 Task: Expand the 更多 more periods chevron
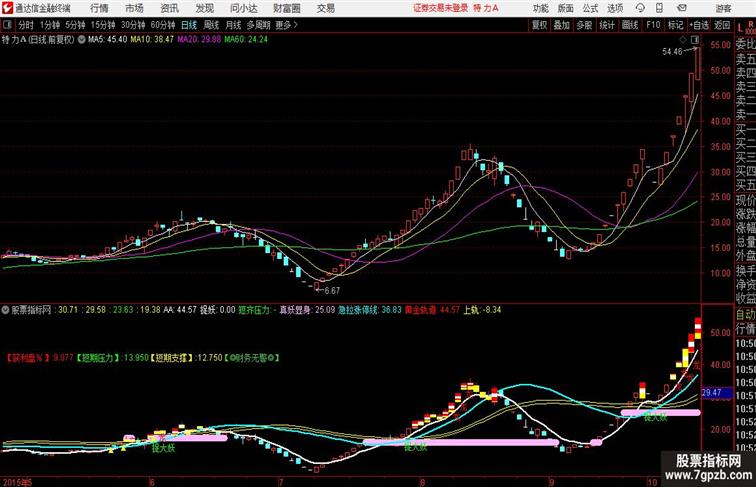click(x=286, y=25)
